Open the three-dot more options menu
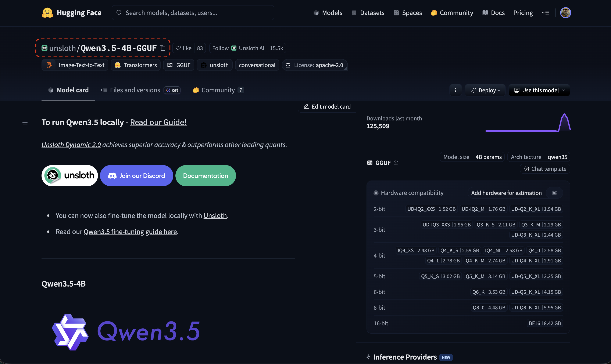This screenshot has height=364, width=611. coord(455,90)
